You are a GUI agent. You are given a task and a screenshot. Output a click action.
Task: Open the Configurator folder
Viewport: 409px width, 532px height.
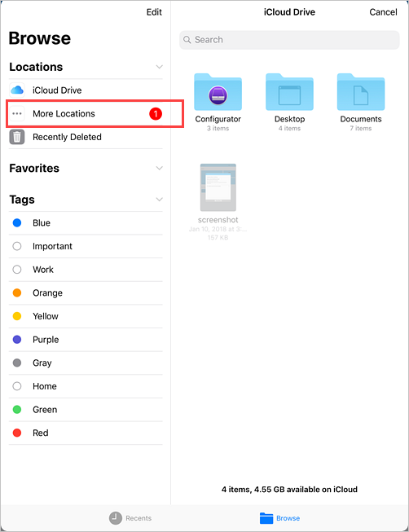(218, 92)
